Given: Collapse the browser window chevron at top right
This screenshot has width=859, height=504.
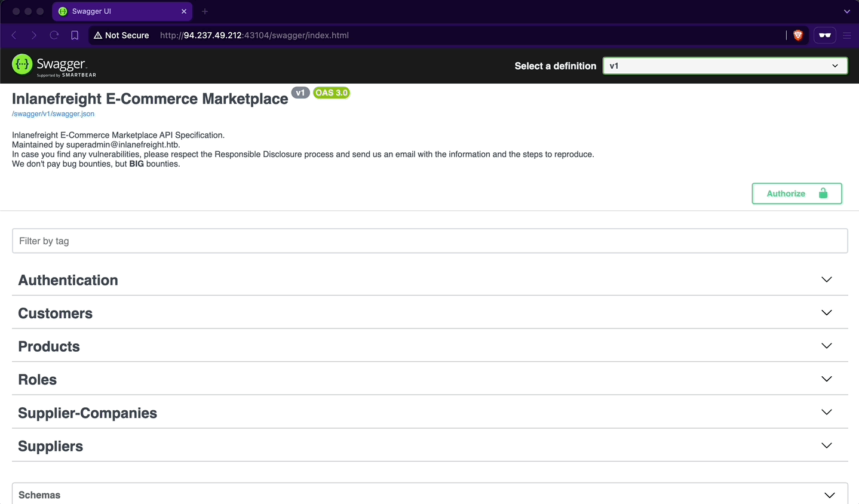Looking at the screenshot, I should coord(846,11).
